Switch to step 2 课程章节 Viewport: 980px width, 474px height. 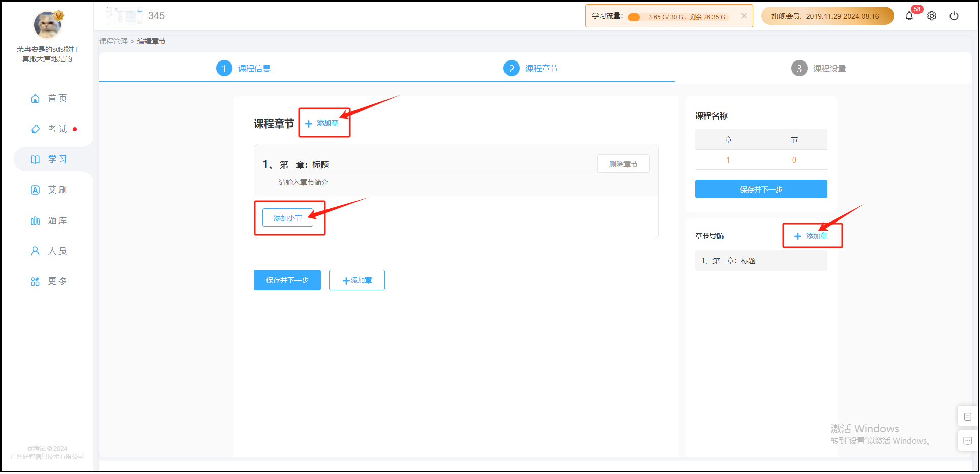click(x=531, y=68)
